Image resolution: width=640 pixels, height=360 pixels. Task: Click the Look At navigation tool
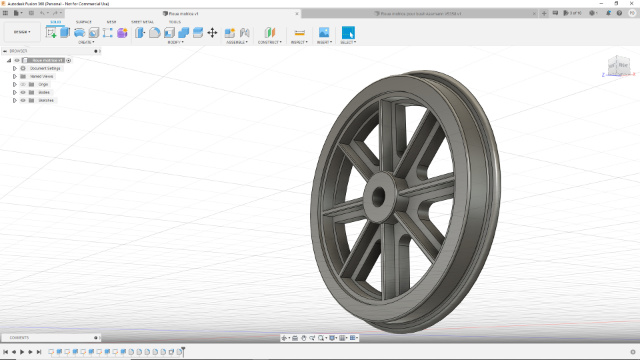point(295,338)
